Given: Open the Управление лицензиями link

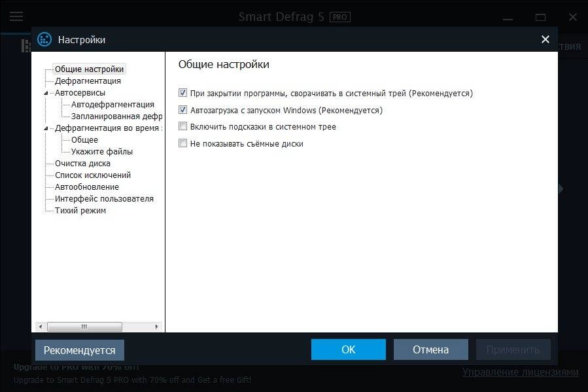Looking at the screenshot, I should pos(520,372).
